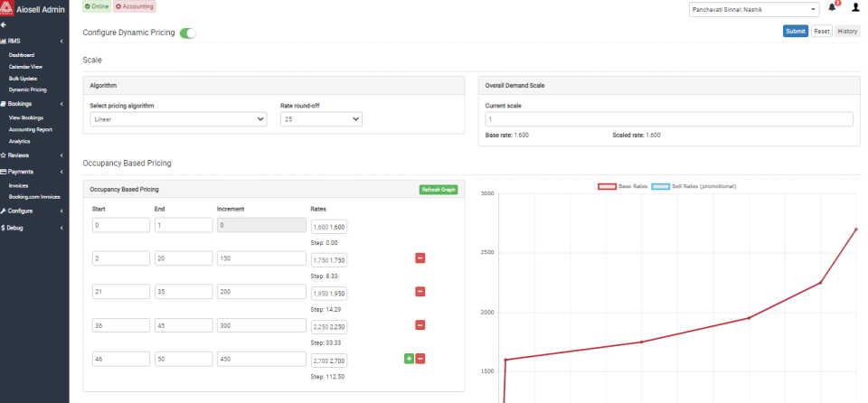Toggle Base Rates legend series
Viewport: 868px width, 403px height.
(623, 186)
